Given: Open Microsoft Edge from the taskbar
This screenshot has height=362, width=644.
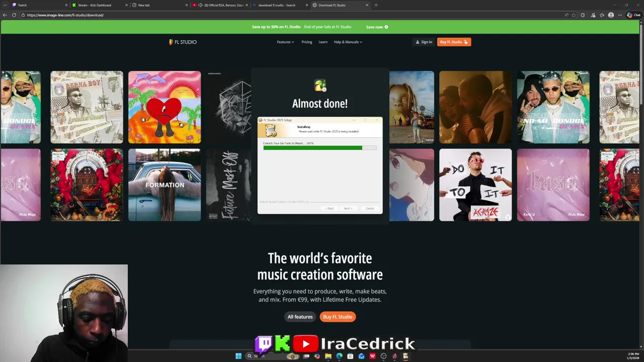Looking at the screenshot, I should coord(339,356).
